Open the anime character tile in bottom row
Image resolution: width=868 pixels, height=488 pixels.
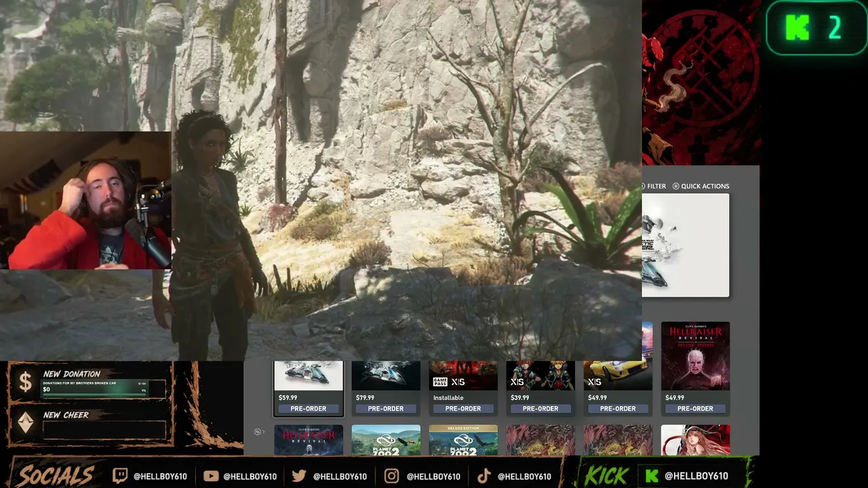coord(695,440)
